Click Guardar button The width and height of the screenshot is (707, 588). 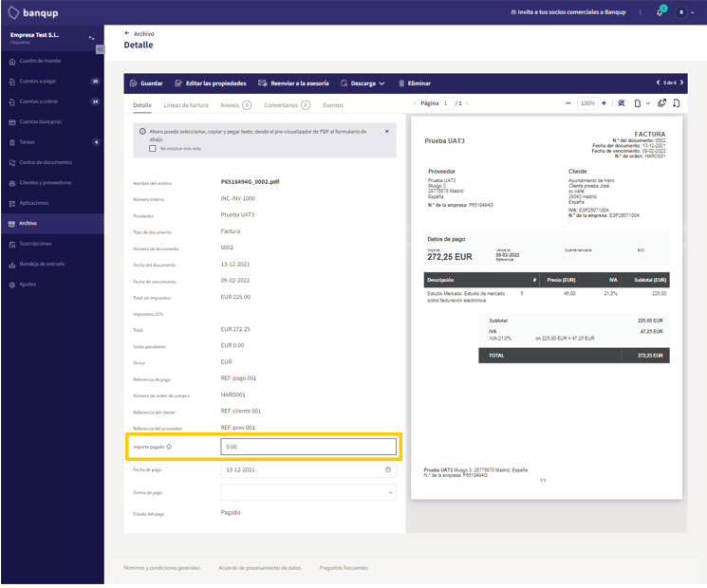tap(146, 83)
